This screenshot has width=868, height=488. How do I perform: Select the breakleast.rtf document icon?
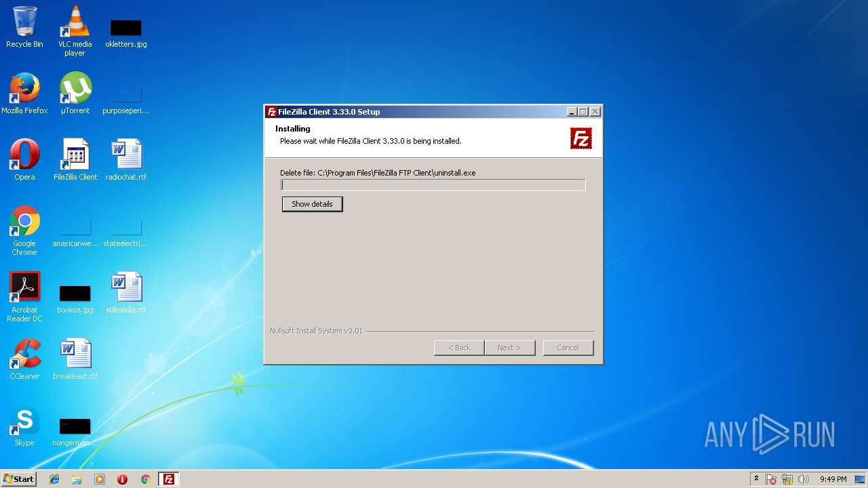pyautogui.click(x=75, y=359)
